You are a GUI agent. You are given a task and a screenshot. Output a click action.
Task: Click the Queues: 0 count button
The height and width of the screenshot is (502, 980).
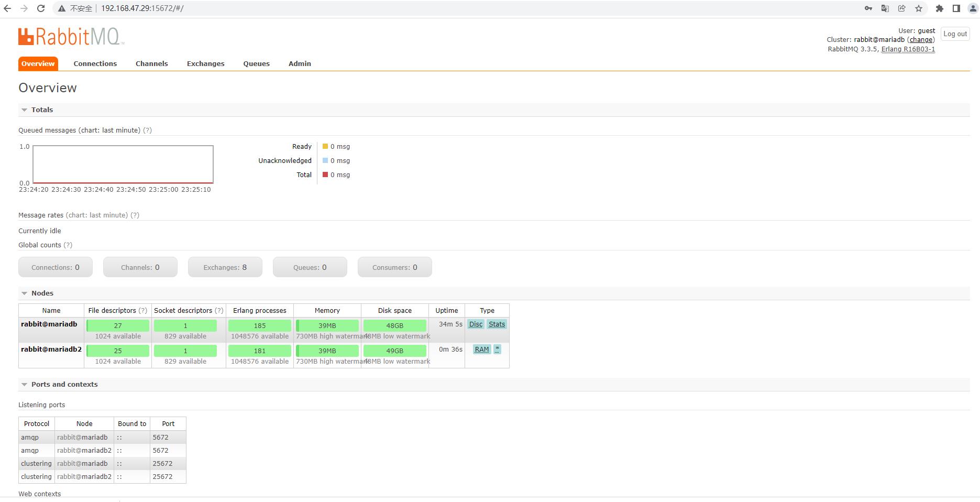pos(310,267)
